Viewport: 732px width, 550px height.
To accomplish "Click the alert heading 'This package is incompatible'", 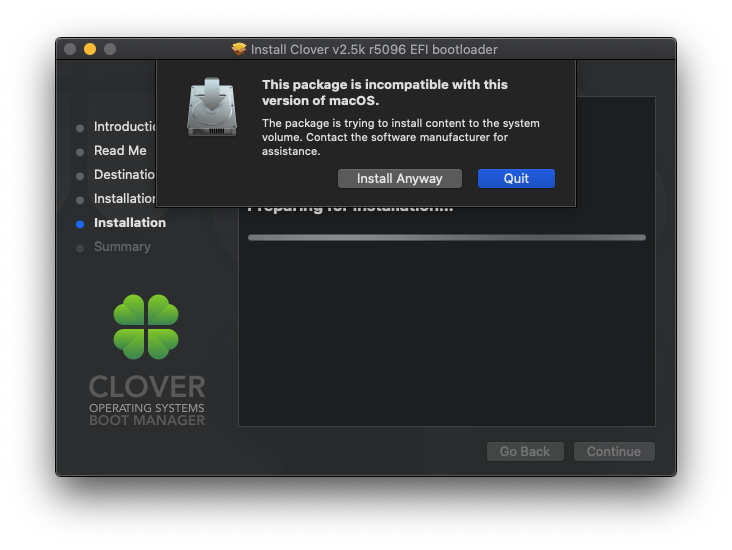I will (385, 92).
